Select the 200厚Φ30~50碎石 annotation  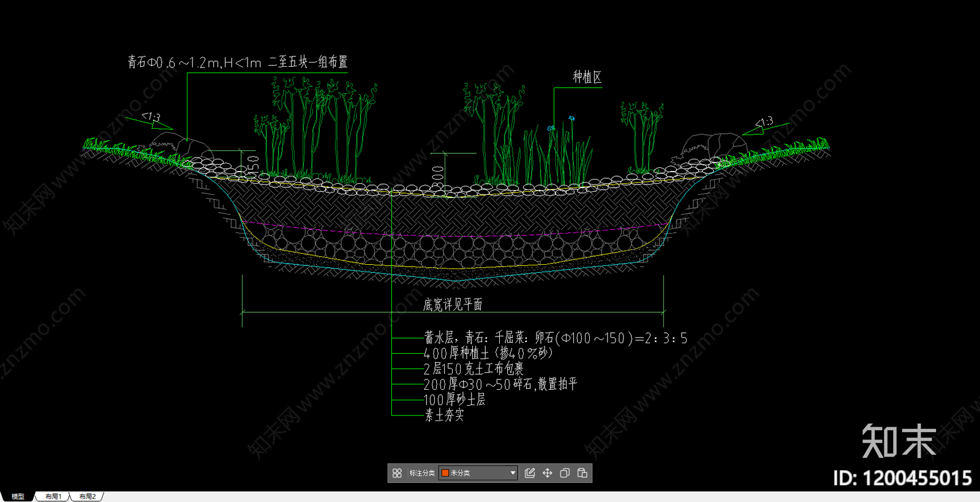point(500,384)
